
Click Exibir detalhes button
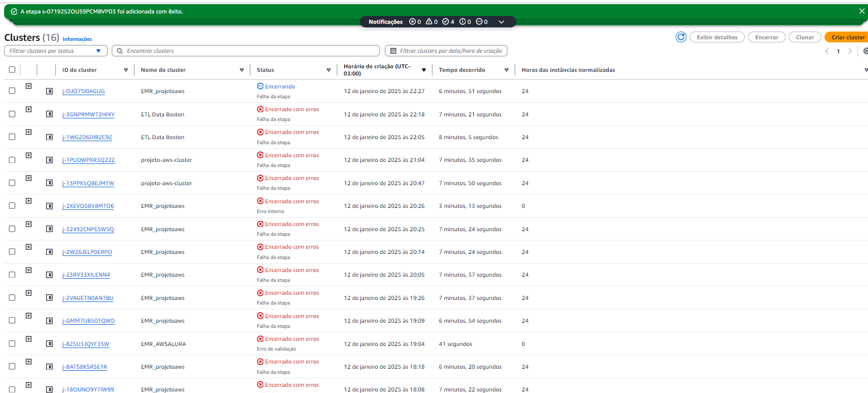click(x=717, y=37)
